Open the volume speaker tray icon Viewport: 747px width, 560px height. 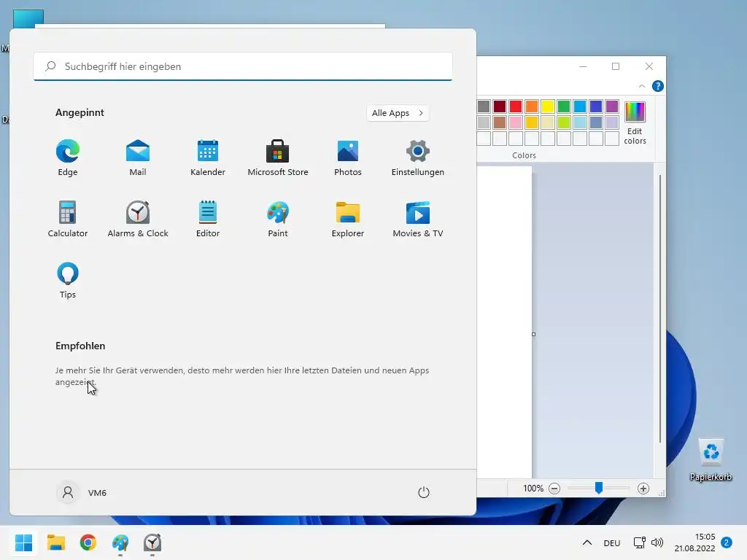657,542
